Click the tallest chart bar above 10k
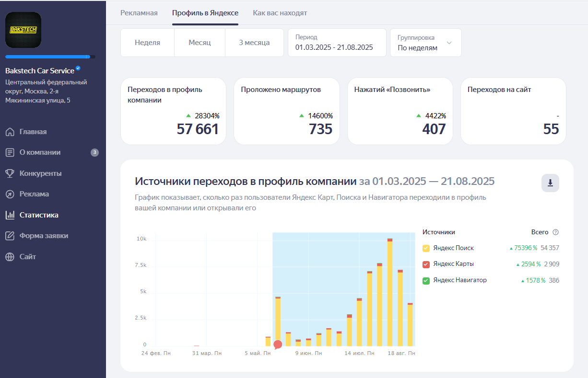 pos(390,292)
